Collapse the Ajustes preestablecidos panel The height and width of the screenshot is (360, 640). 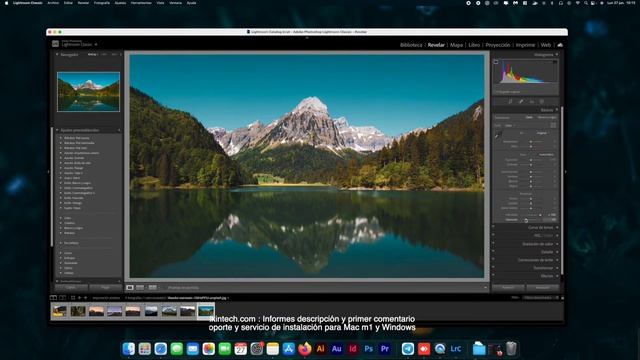[x=57, y=130]
